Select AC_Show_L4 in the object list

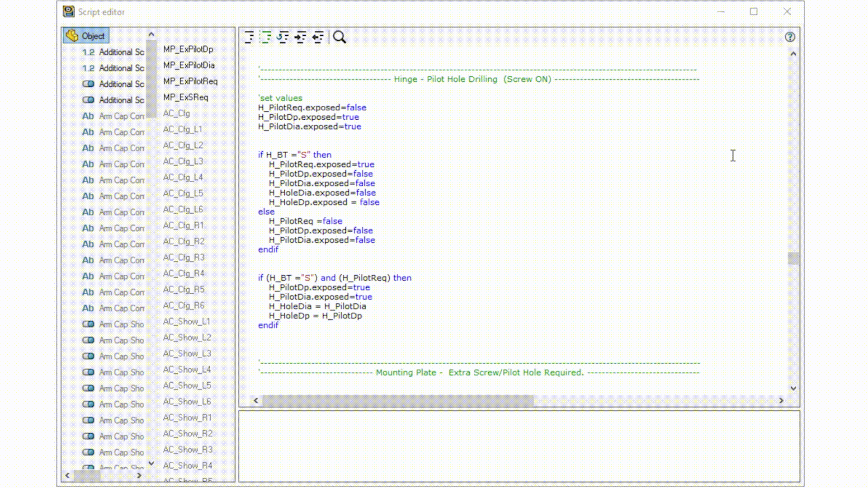pyautogui.click(x=187, y=370)
